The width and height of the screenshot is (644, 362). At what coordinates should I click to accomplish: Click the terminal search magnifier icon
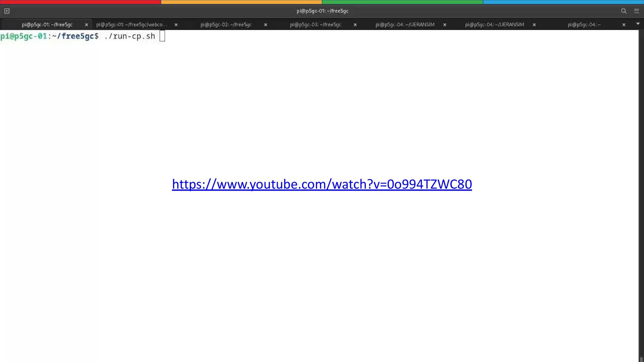[624, 11]
